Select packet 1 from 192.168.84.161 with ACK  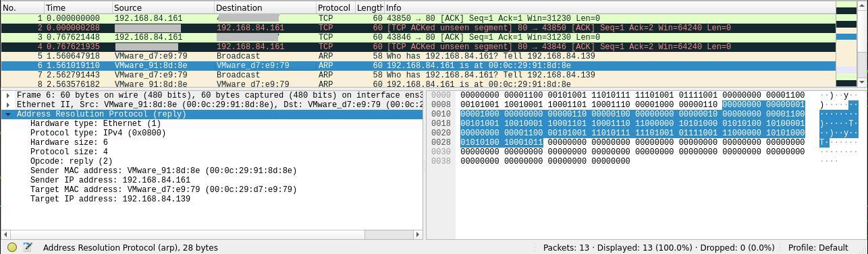pyautogui.click(x=418, y=18)
